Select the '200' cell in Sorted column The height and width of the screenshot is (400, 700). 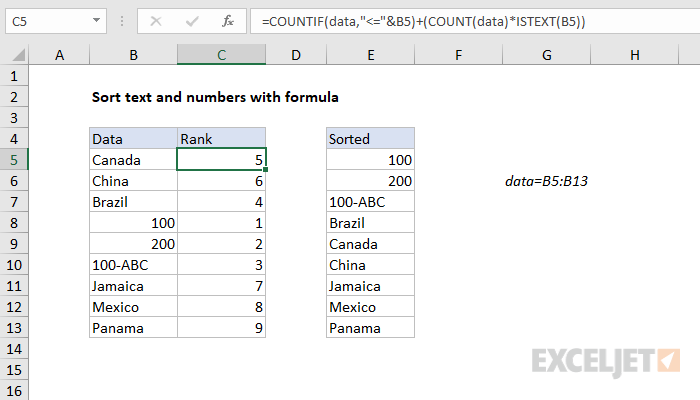[371, 181]
